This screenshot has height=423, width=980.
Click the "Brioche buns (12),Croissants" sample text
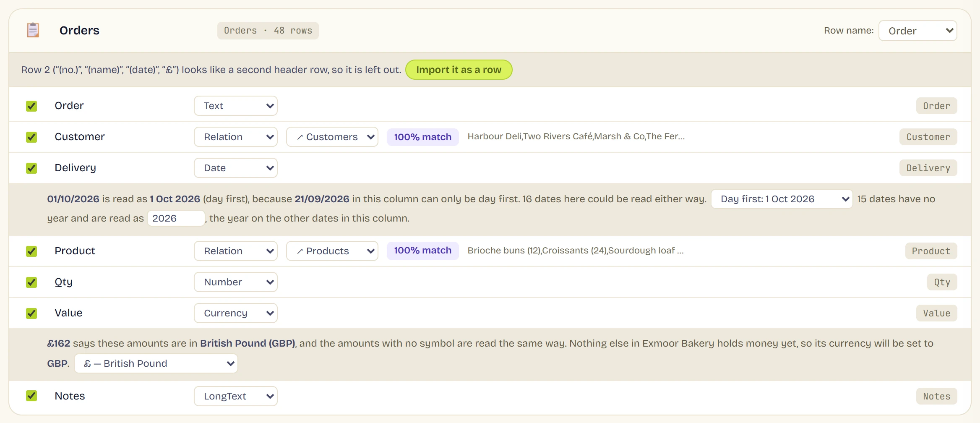576,251
